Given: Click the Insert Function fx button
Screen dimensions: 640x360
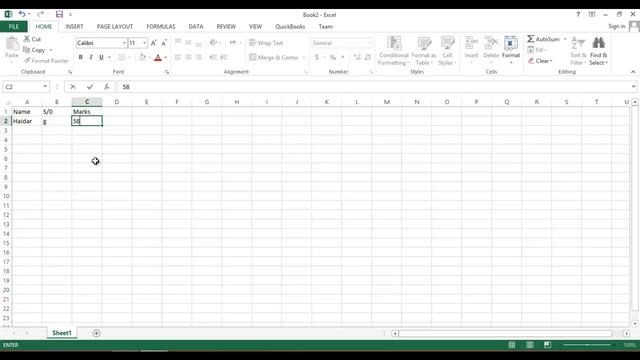Looking at the screenshot, I should (x=107, y=87).
